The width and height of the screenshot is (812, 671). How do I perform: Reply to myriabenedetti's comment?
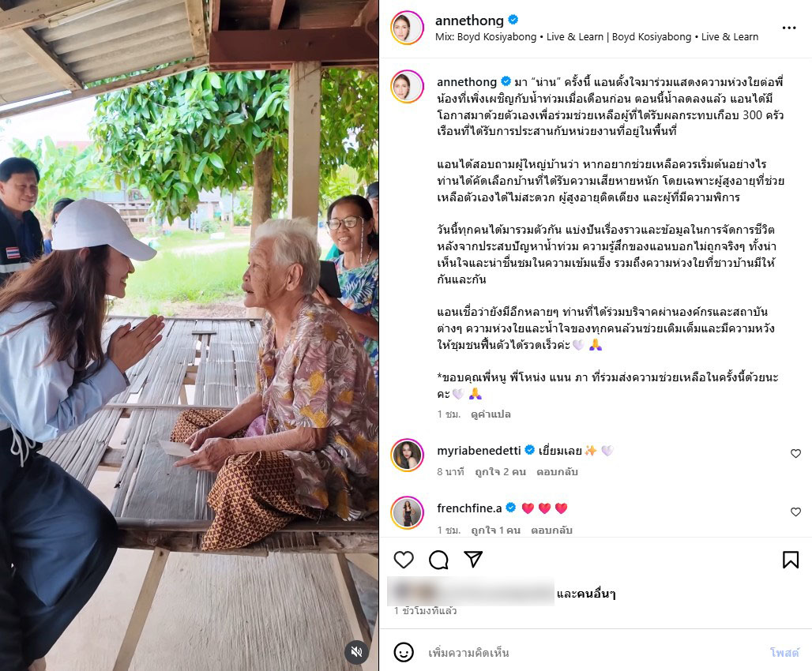click(557, 471)
